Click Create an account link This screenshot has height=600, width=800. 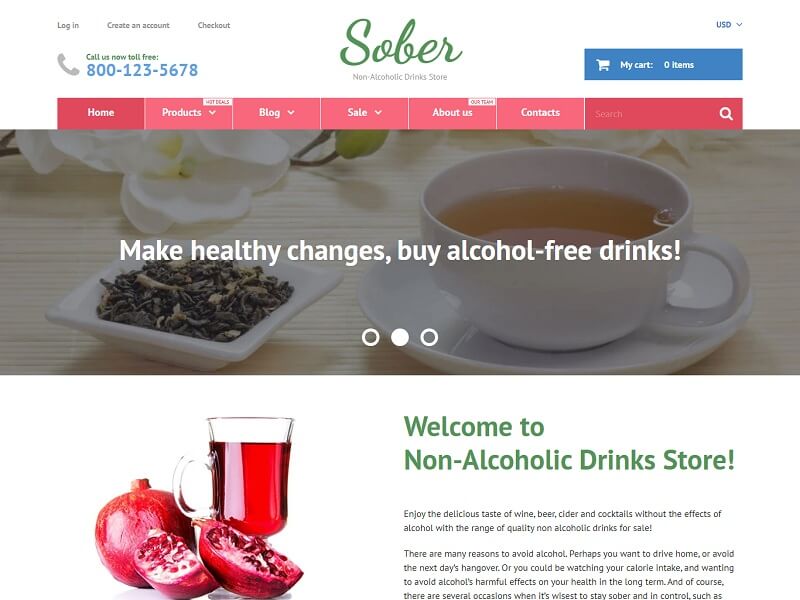(x=138, y=25)
